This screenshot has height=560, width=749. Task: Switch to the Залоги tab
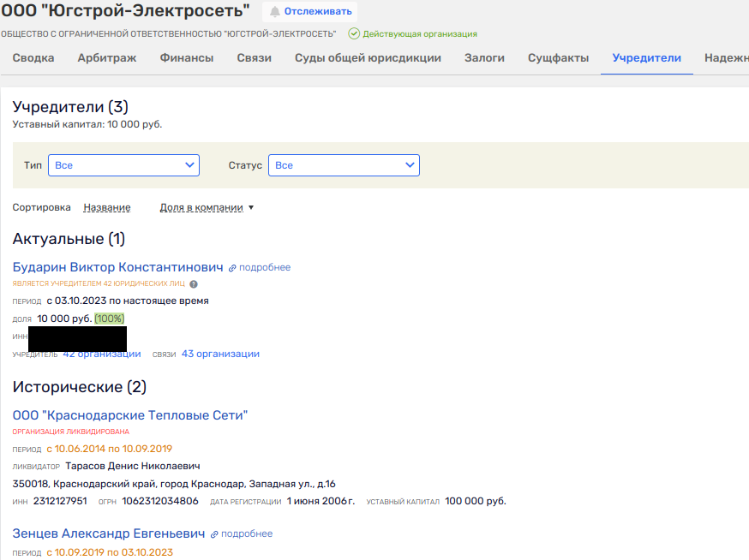click(484, 58)
